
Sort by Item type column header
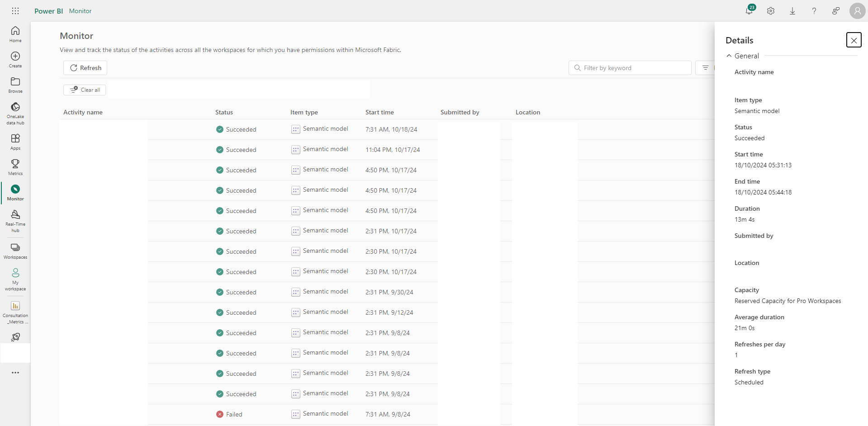[x=304, y=112]
